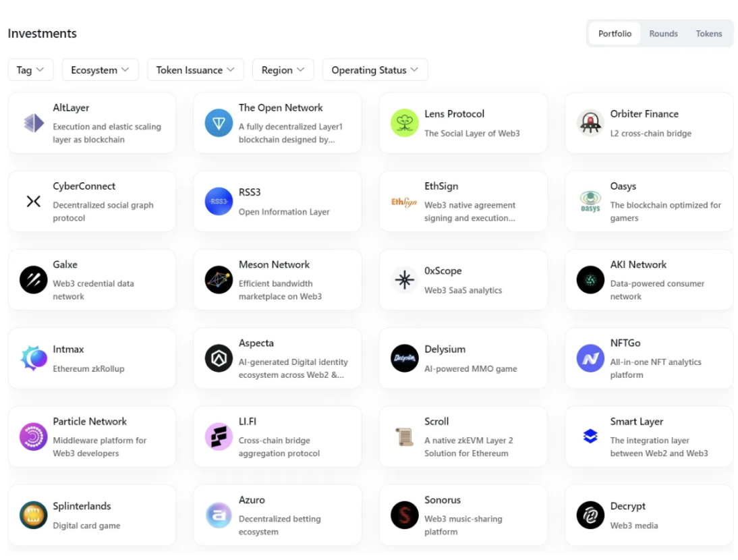Image resolution: width=738 pixels, height=560 pixels.
Task: Click the Meson Network logo icon
Action: coord(219,279)
